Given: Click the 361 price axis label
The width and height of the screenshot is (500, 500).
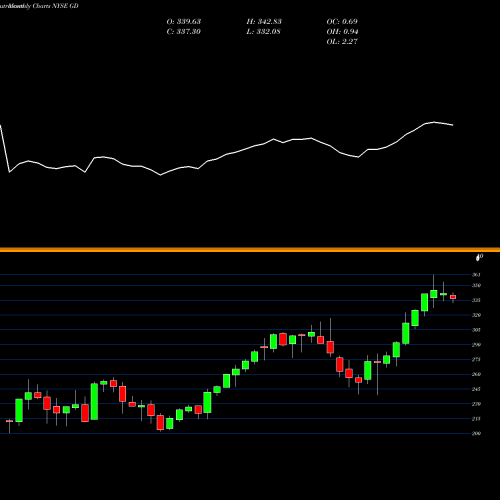Looking at the screenshot, I should pyautogui.click(x=476, y=275).
